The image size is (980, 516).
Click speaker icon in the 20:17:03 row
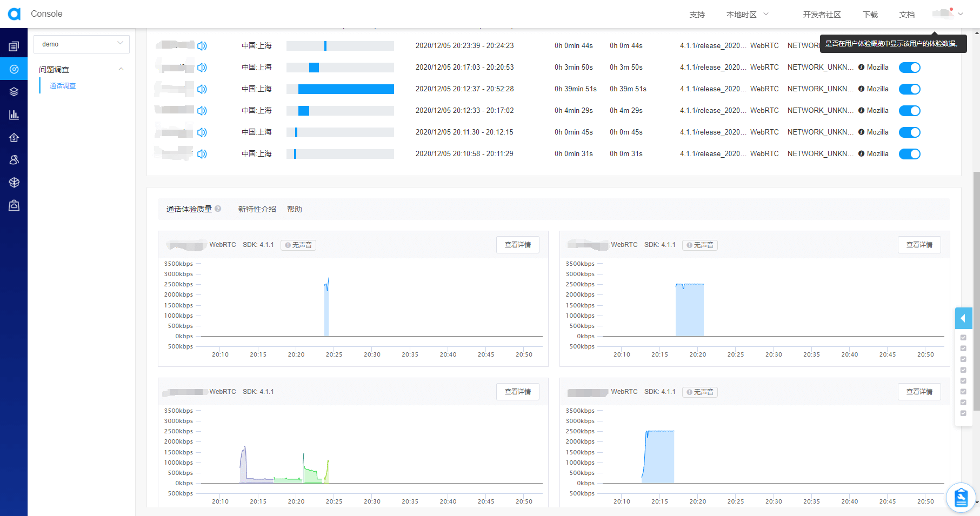202,68
